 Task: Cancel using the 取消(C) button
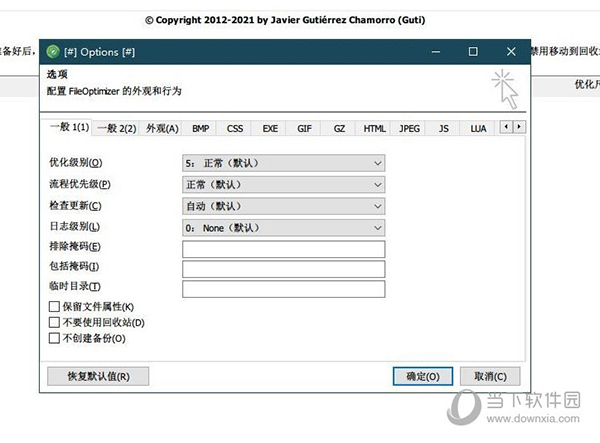(490, 376)
